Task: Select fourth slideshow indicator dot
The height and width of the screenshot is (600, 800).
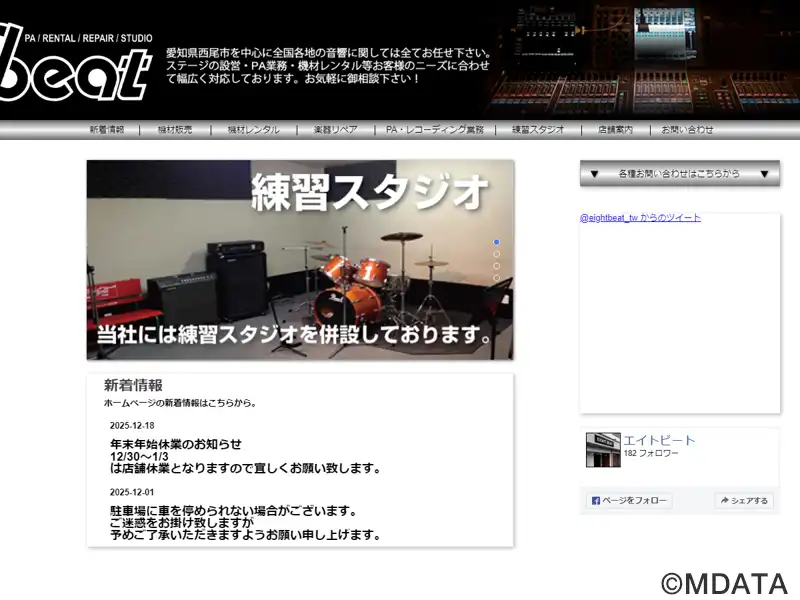Action: coord(496,278)
